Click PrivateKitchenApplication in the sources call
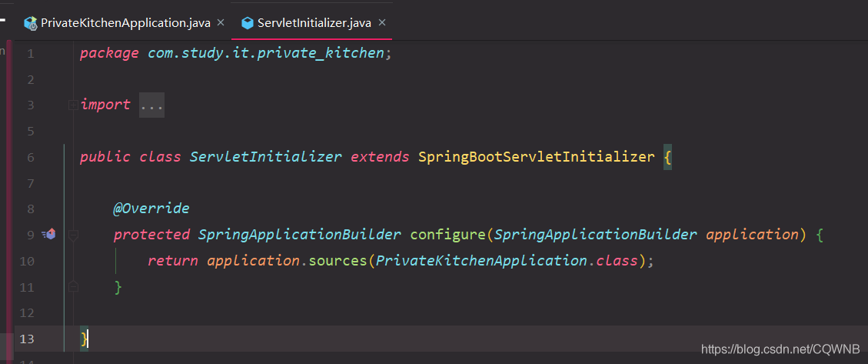This screenshot has width=868, height=364. pyautogui.click(x=481, y=260)
